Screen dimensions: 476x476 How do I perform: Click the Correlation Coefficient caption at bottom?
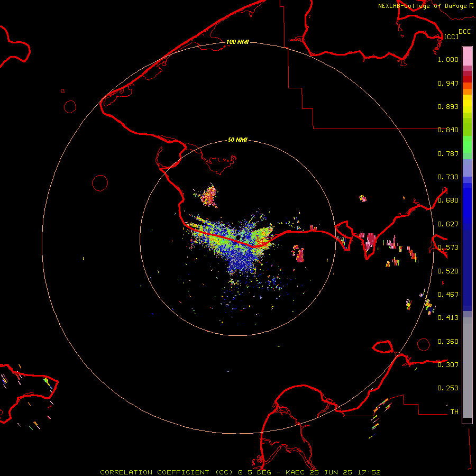point(240,472)
